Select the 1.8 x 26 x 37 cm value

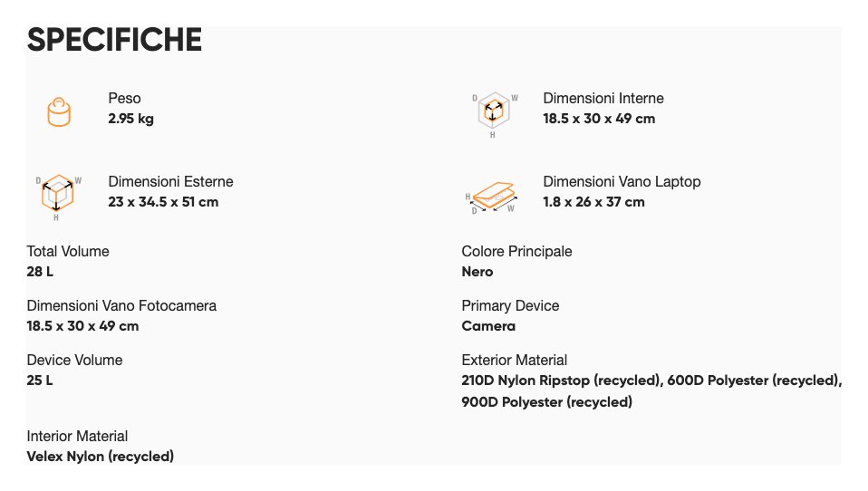593,202
